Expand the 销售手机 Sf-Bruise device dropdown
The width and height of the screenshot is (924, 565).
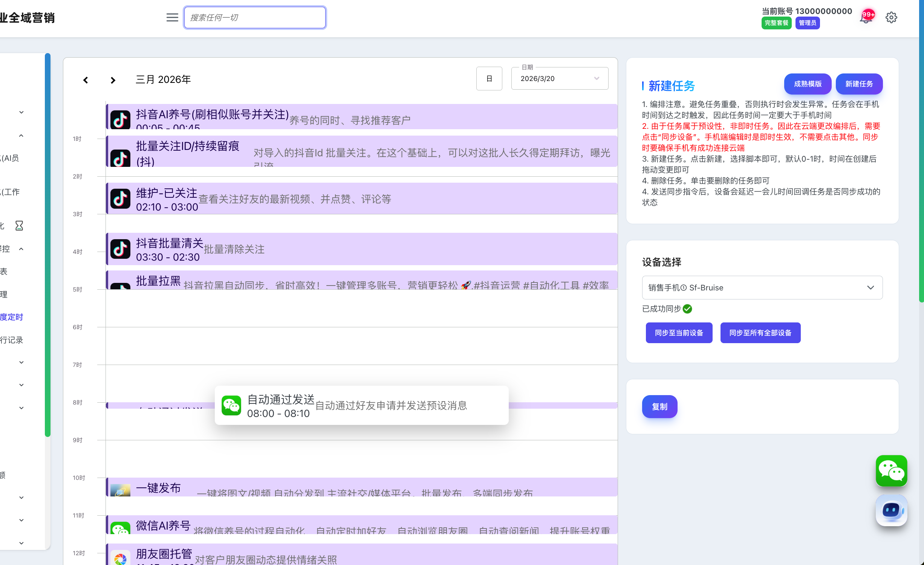762,287
